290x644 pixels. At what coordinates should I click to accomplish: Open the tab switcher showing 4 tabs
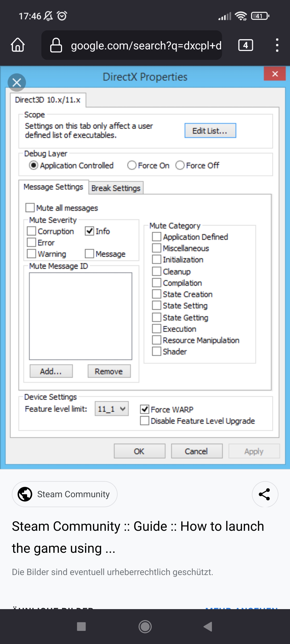245,45
